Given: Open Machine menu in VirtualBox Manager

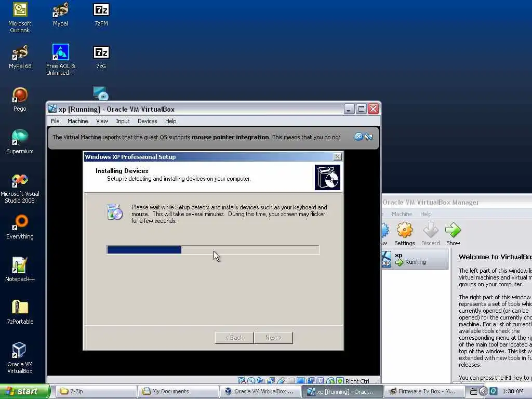Looking at the screenshot, I should pyautogui.click(x=402, y=214).
